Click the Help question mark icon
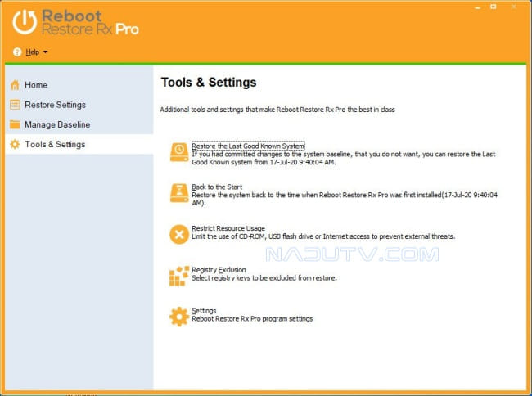 [x=17, y=52]
